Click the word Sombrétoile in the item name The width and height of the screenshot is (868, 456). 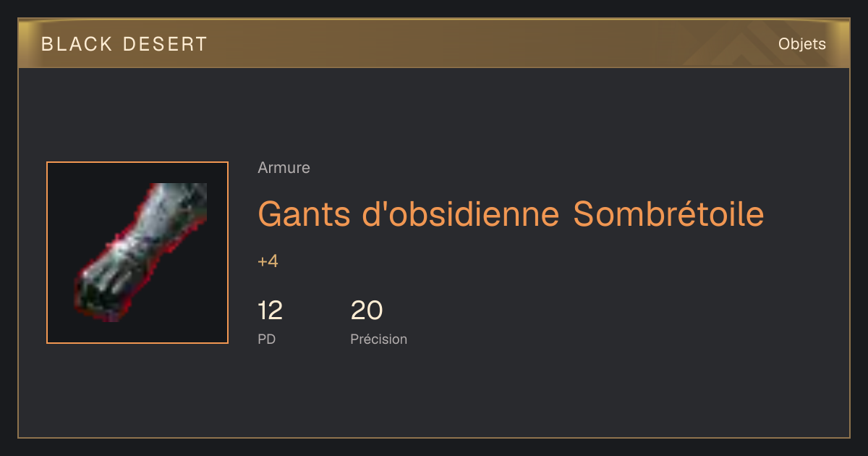pyautogui.click(x=668, y=214)
